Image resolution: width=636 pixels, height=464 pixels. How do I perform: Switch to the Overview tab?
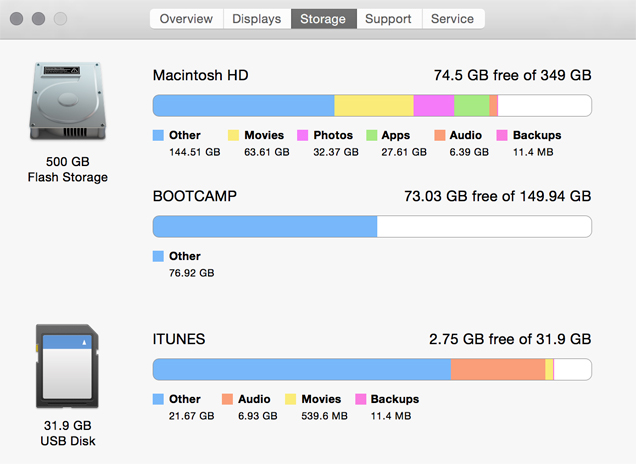pyautogui.click(x=186, y=19)
